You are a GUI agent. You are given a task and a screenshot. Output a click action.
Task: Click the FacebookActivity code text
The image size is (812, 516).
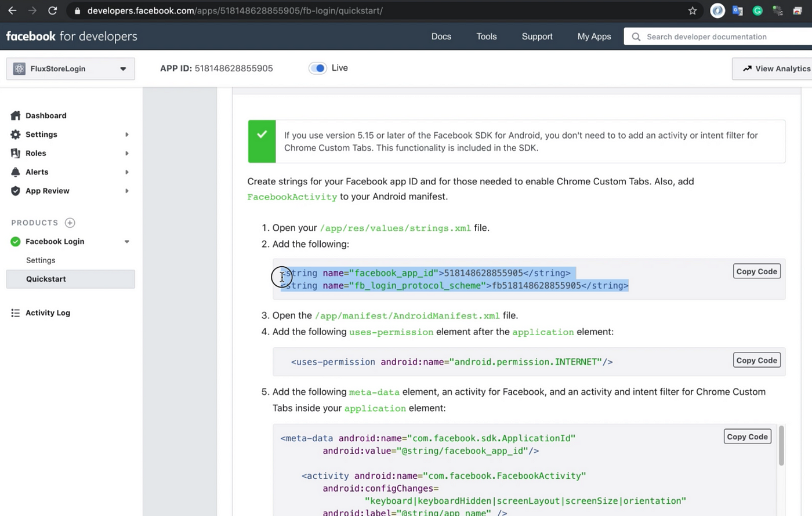292,197
